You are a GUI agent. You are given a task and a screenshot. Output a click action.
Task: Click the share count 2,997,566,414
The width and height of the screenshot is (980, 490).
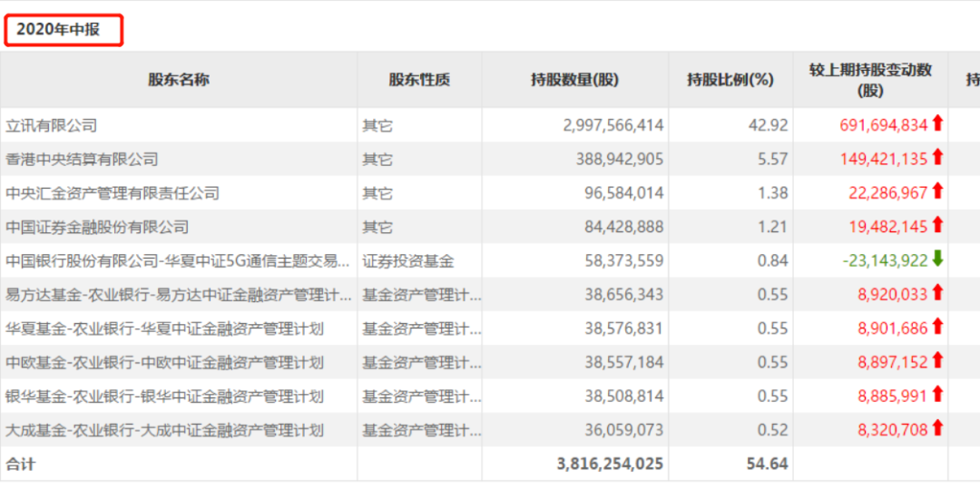click(613, 125)
